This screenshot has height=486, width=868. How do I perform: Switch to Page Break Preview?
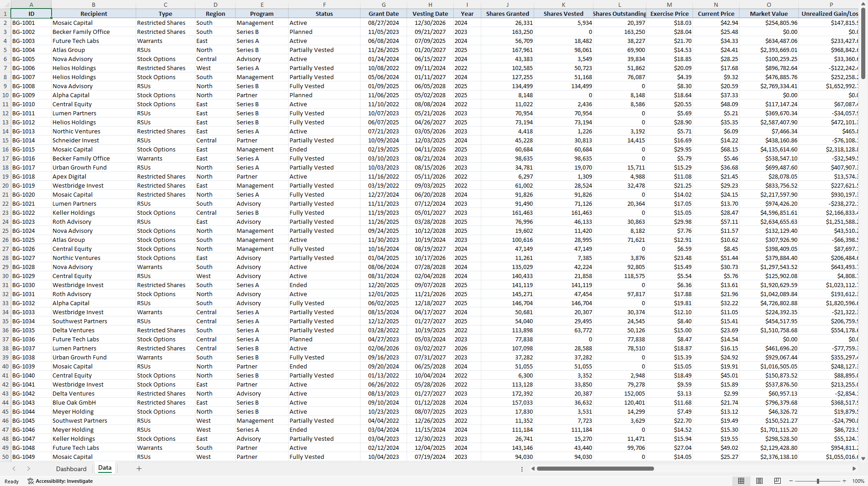[778, 481]
